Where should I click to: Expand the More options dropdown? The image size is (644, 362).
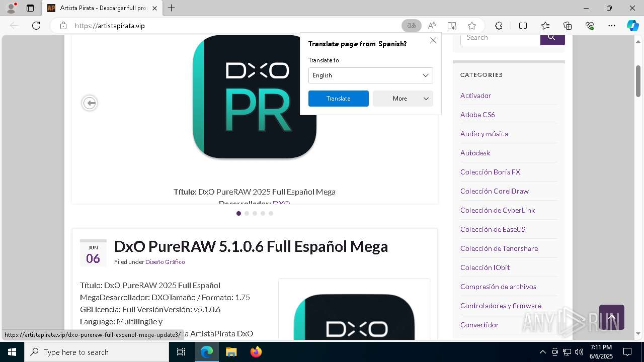[403, 99]
